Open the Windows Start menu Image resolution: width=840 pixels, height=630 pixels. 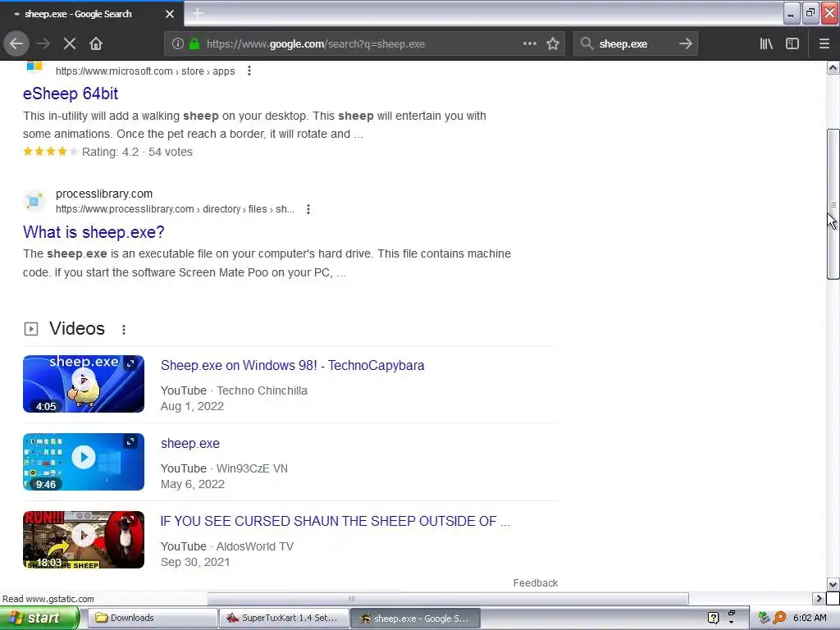(39, 619)
